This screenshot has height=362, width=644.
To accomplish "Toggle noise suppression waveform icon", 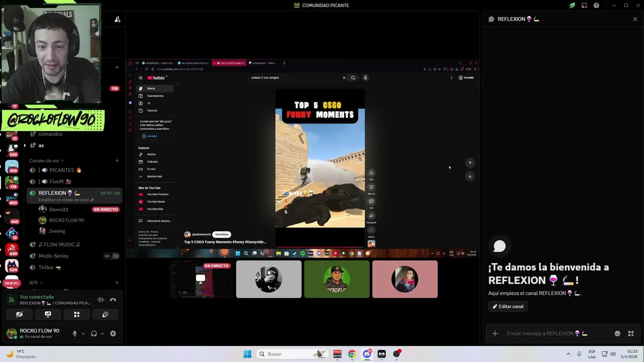I will (101, 300).
